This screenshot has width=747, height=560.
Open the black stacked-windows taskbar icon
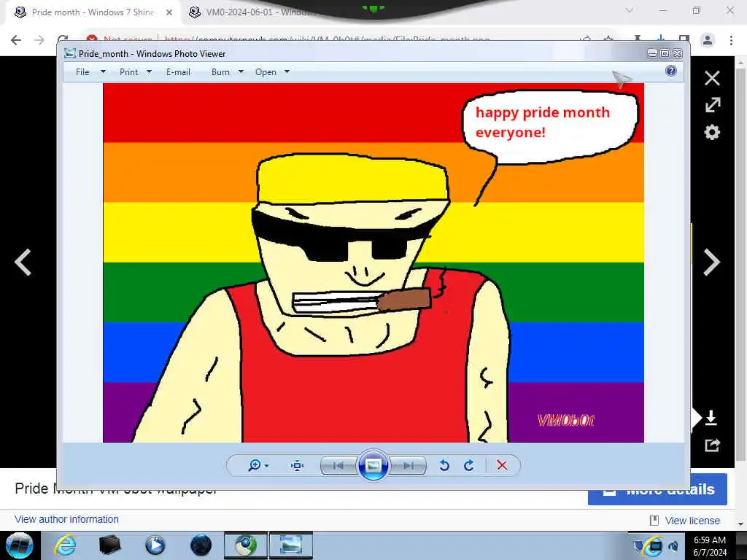(x=109, y=545)
